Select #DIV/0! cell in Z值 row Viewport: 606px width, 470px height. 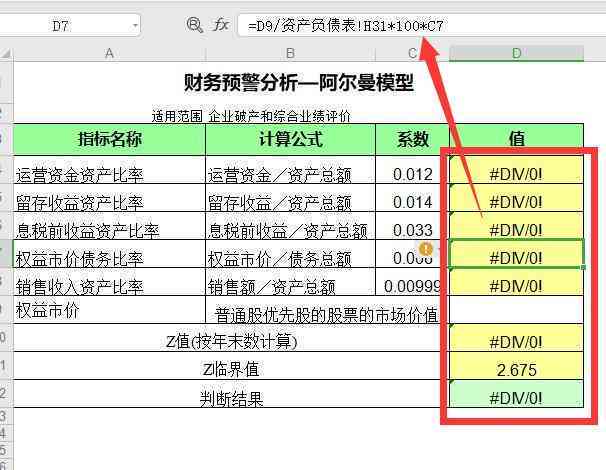click(x=516, y=338)
